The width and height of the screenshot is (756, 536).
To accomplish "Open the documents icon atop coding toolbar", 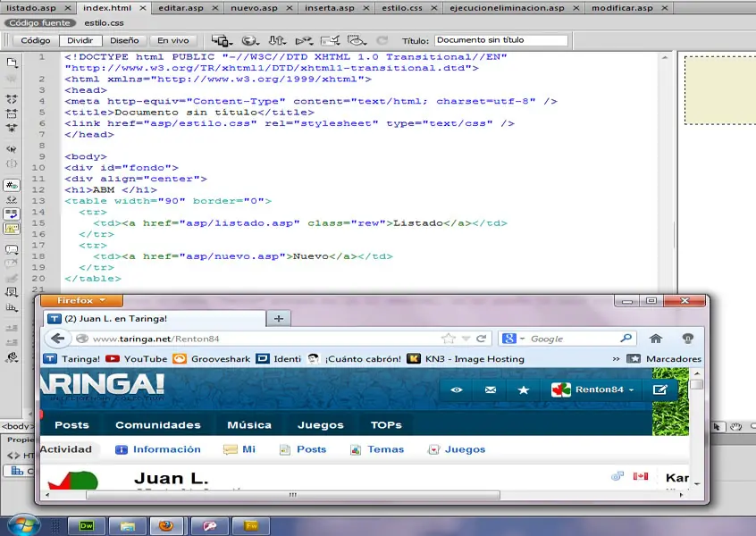I will tap(12, 63).
